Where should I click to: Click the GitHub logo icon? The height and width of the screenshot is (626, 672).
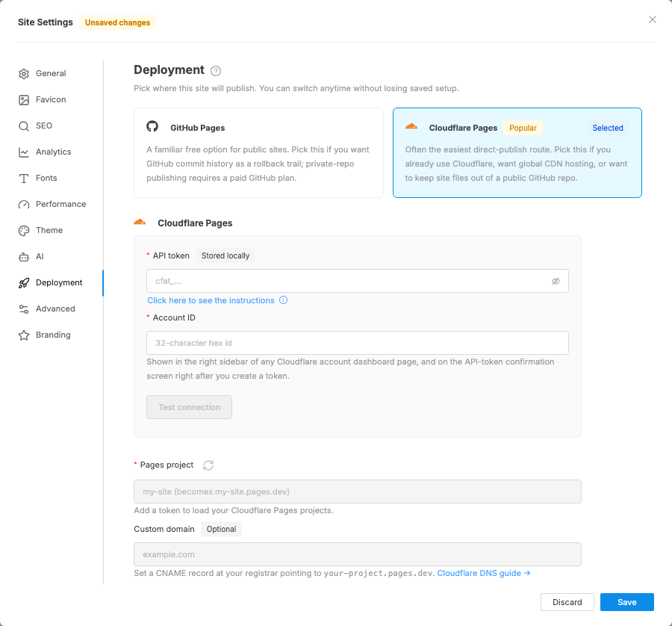[152, 126]
